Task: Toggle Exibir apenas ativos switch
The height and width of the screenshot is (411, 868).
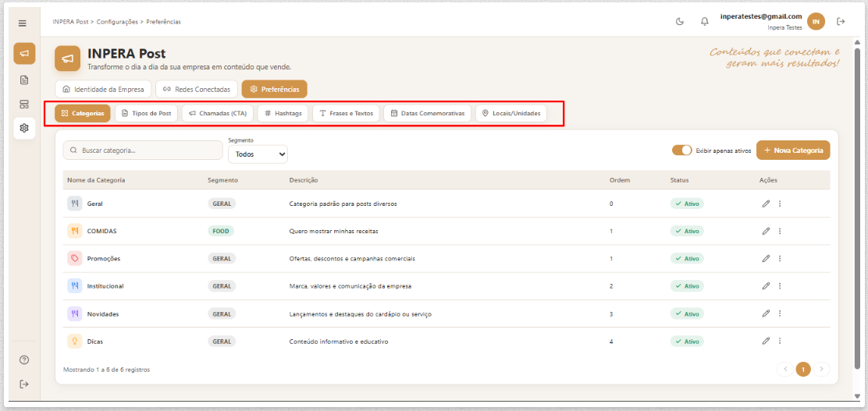Action: [x=682, y=150]
